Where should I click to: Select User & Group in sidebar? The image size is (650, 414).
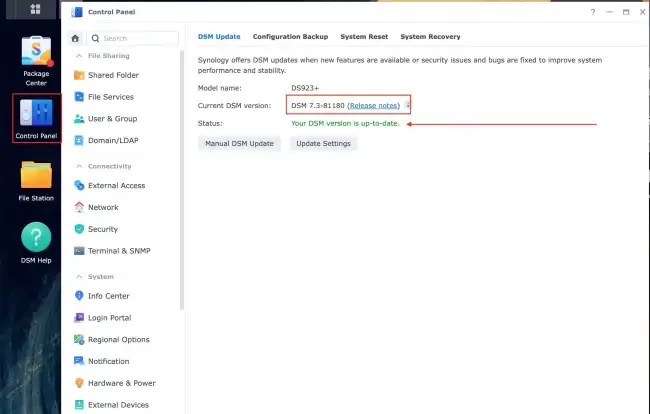pyautogui.click(x=112, y=119)
